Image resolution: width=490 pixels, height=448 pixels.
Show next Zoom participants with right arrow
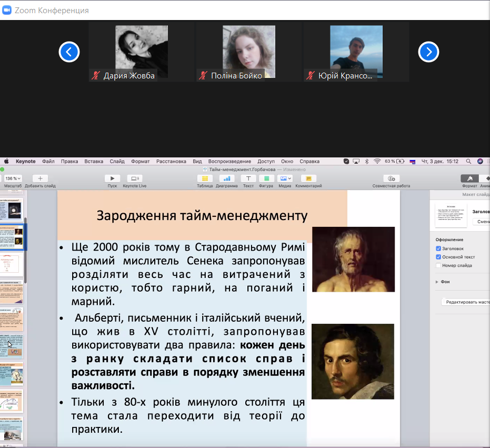pyautogui.click(x=428, y=52)
